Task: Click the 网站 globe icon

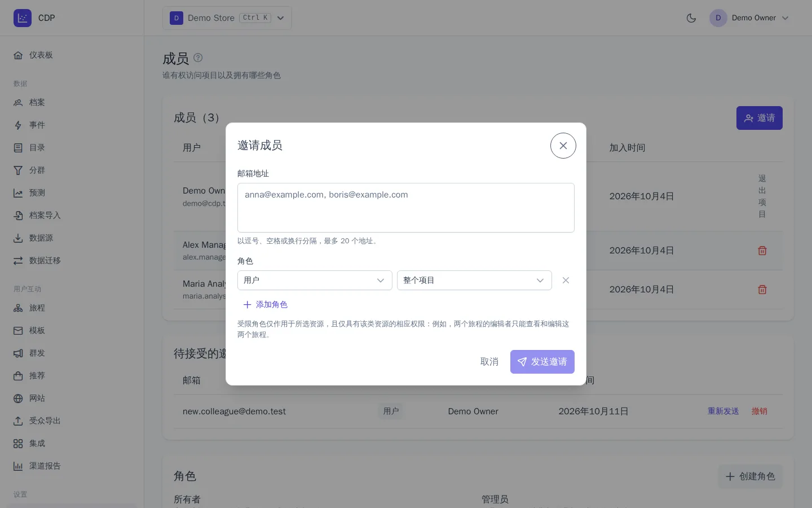Action: 18,398
